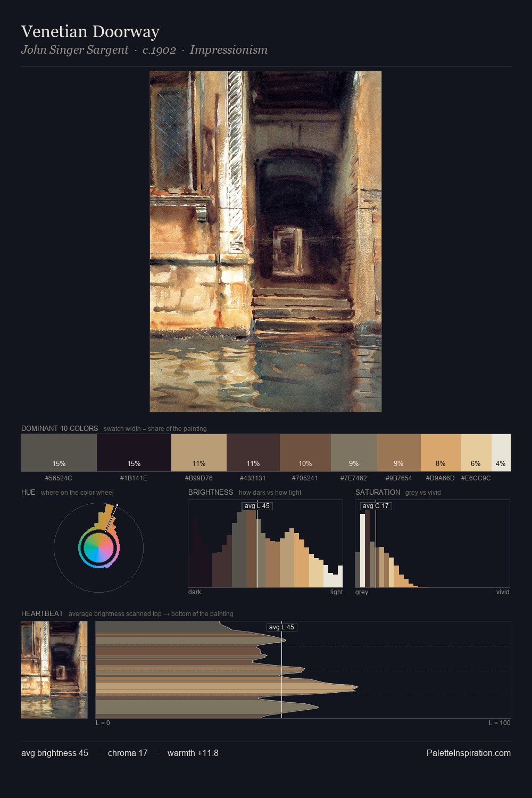Open the PaletteInspiration.com link
The width and height of the screenshot is (532, 798).
[469, 753]
